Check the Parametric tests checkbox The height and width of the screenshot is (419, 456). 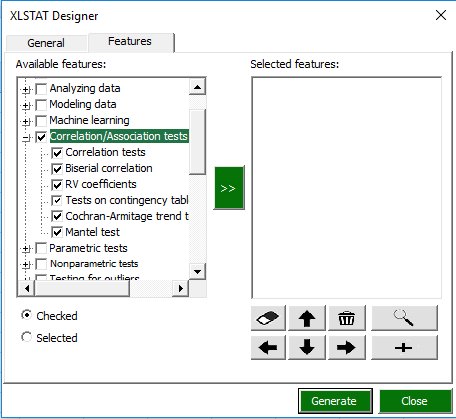click(41, 248)
